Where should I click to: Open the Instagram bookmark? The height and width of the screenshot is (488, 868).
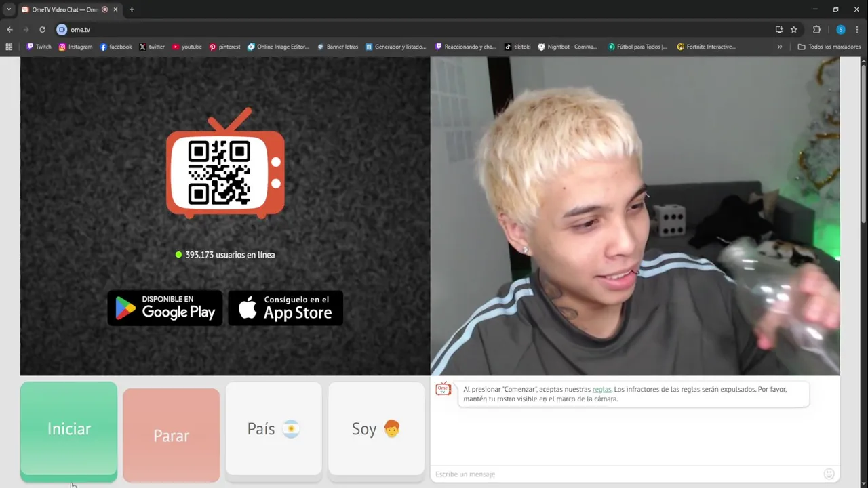[x=75, y=47]
